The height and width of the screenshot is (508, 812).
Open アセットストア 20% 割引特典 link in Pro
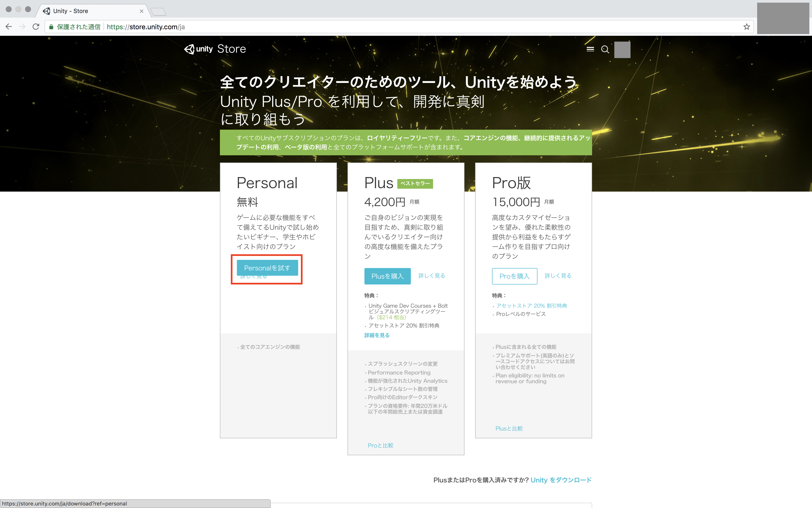[x=531, y=306]
